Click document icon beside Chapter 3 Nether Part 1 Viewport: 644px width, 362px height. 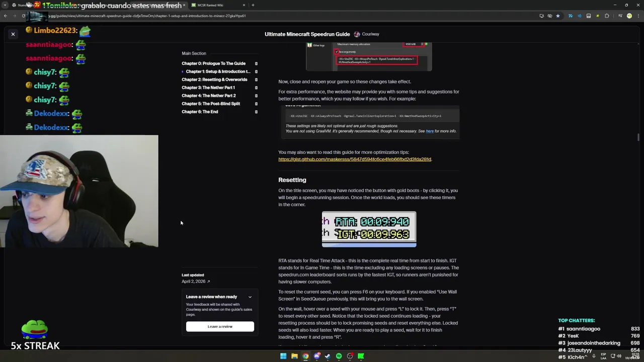point(256,87)
